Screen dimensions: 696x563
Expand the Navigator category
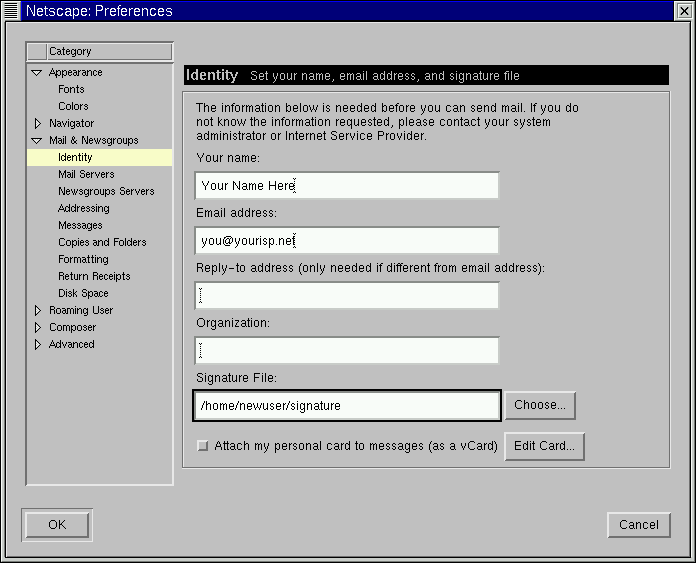pos(37,124)
